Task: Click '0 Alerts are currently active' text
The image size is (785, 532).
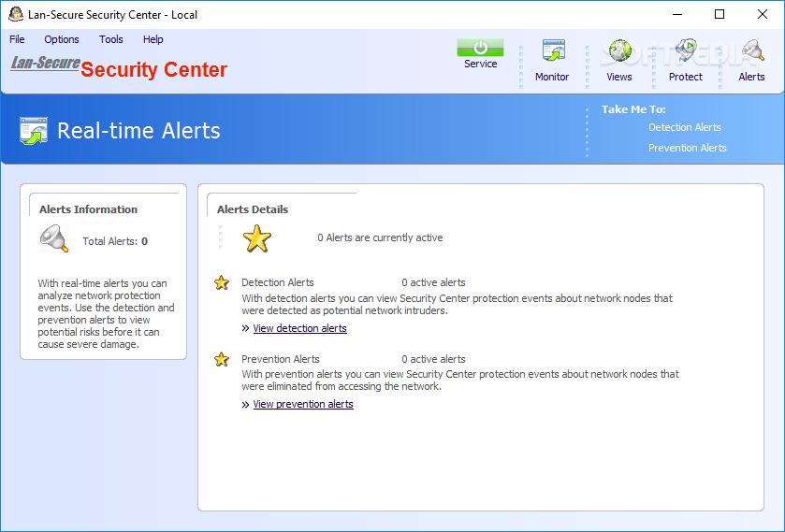Action: click(380, 237)
